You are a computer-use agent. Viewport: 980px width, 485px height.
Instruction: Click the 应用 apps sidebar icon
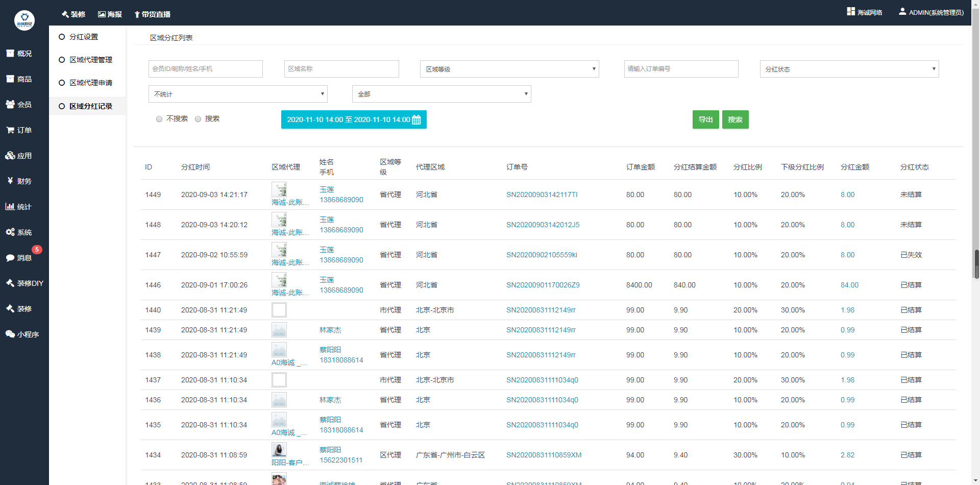tap(10, 156)
